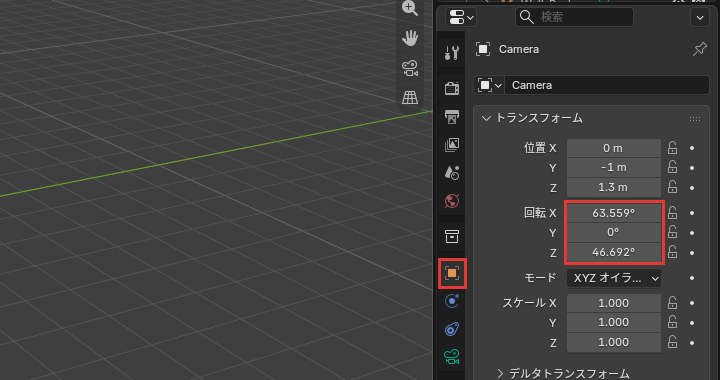Open the Render properties tab
The image size is (720, 380).
pos(452,88)
